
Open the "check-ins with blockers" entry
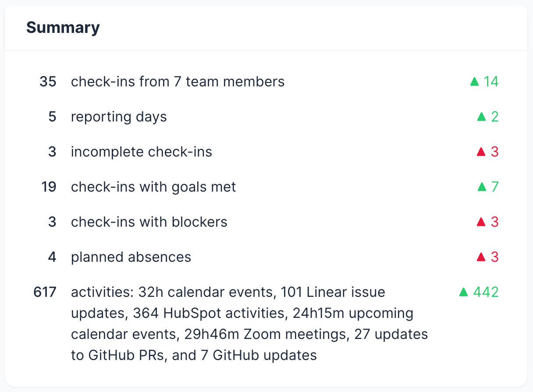149,222
